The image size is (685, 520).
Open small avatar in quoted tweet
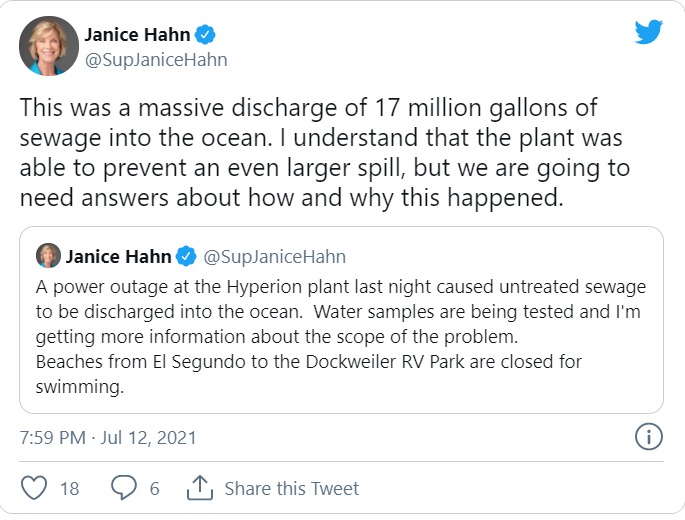(48, 256)
